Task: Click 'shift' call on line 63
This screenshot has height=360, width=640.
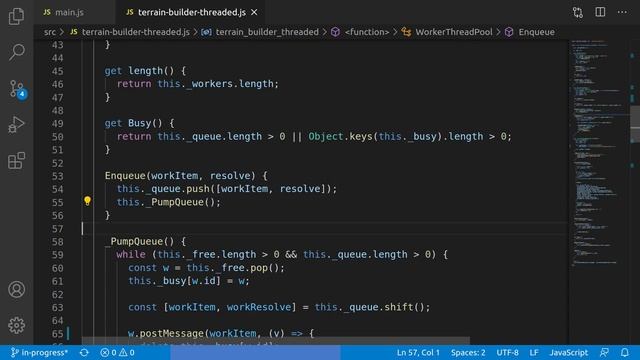Action: point(399,307)
